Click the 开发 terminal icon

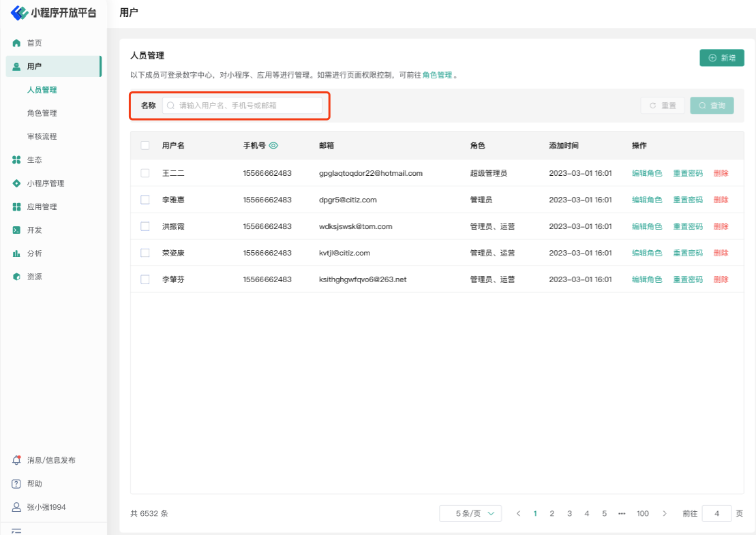tap(16, 230)
